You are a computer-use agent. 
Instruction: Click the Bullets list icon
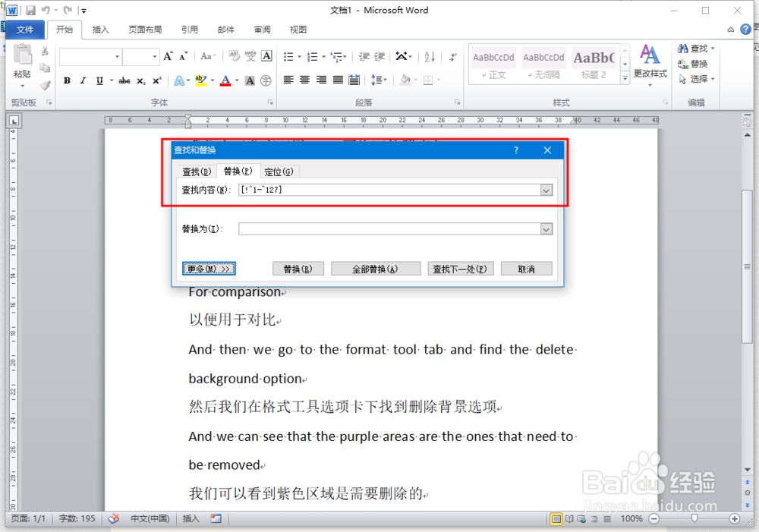tap(288, 57)
